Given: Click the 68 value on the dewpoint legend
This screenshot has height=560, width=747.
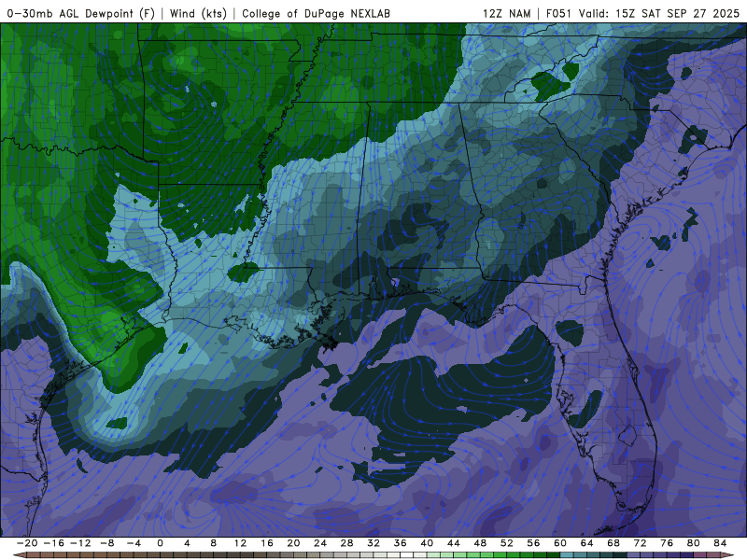Looking at the screenshot, I should pyautogui.click(x=613, y=543).
